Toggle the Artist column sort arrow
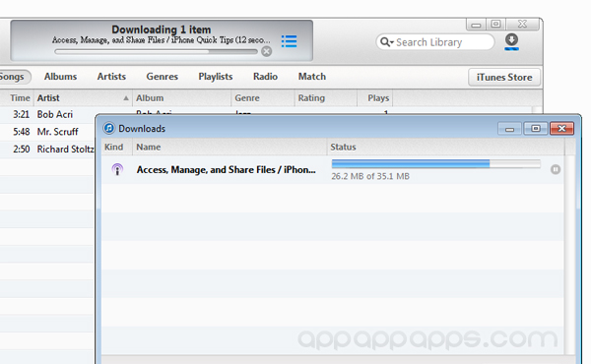 coord(126,98)
